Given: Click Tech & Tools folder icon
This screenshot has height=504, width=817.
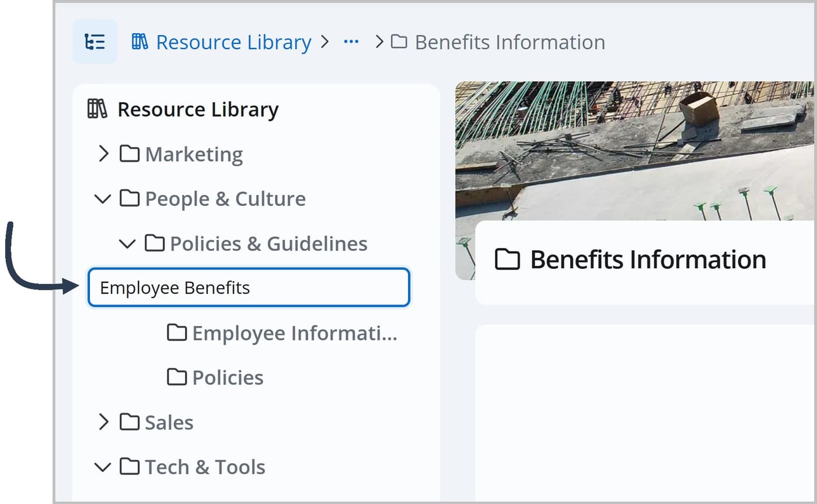Looking at the screenshot, I should (130, 467).
